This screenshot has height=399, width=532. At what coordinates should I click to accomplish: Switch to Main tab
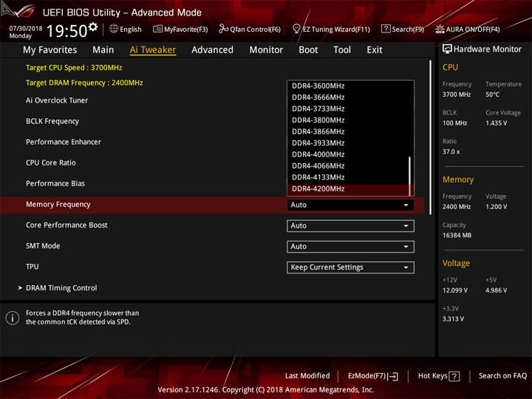click(x=103, y=50)
